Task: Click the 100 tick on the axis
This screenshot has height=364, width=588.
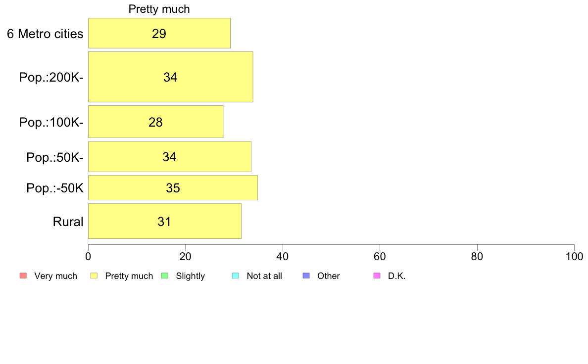Action: coord(574,256)
